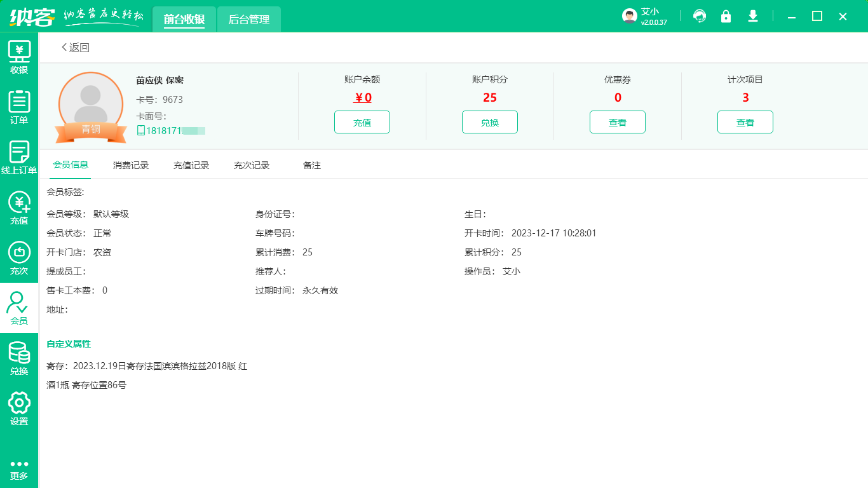Screen dimensions: 868x488
Task: Click the customer service headset icon
Action: point(700,16)
